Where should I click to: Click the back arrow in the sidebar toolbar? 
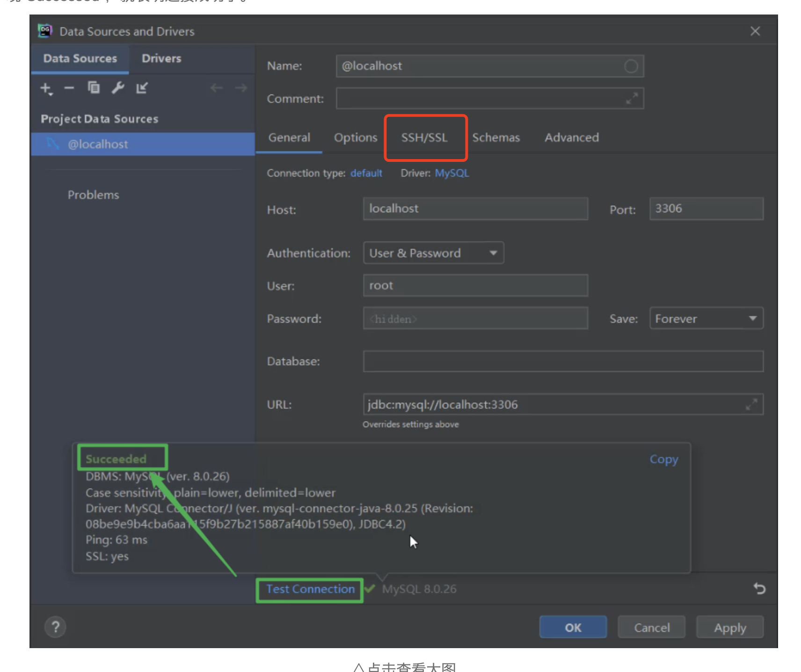pyautogui.click(x=216, y=88)
